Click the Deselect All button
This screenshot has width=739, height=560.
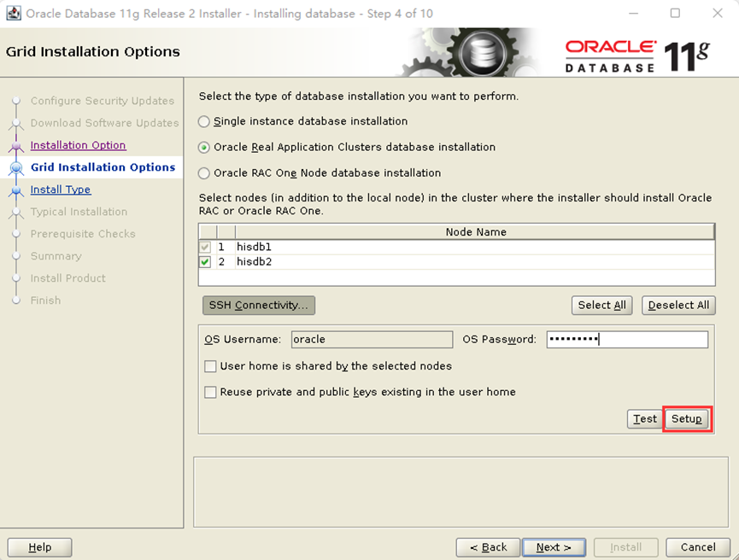coord(678,306)
